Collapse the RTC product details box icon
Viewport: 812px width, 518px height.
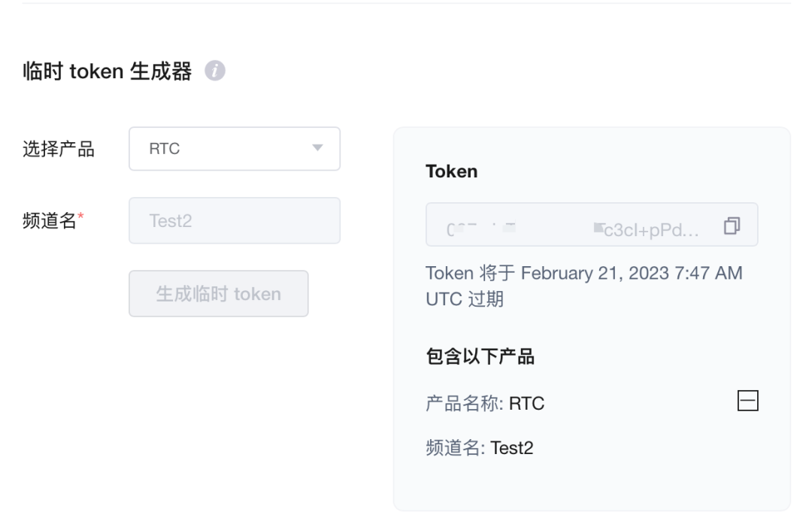click(x=747, y=402)
